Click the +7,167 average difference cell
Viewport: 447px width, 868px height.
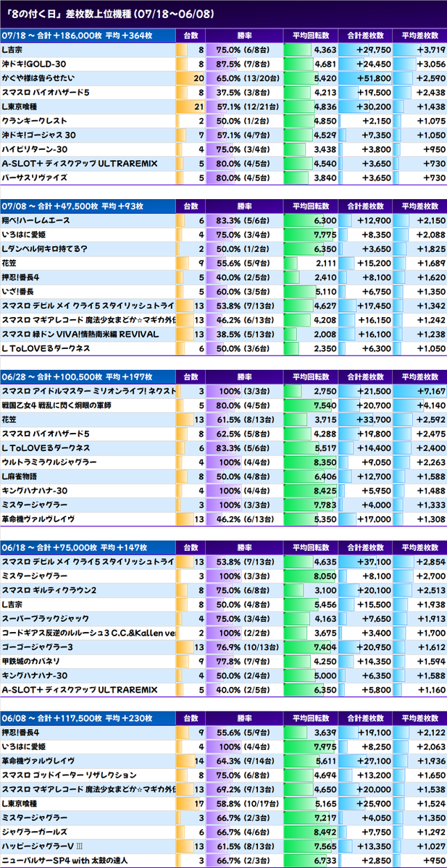(x=420, y=391)
